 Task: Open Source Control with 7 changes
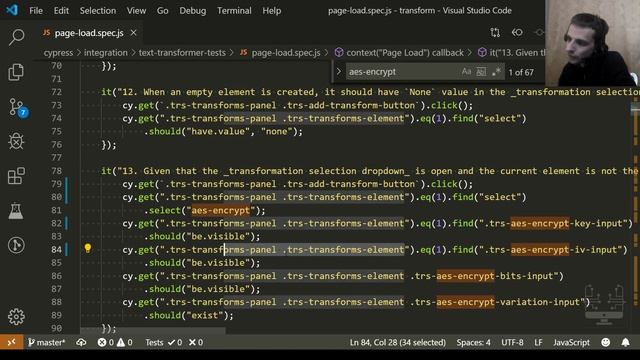pos(17,108)
